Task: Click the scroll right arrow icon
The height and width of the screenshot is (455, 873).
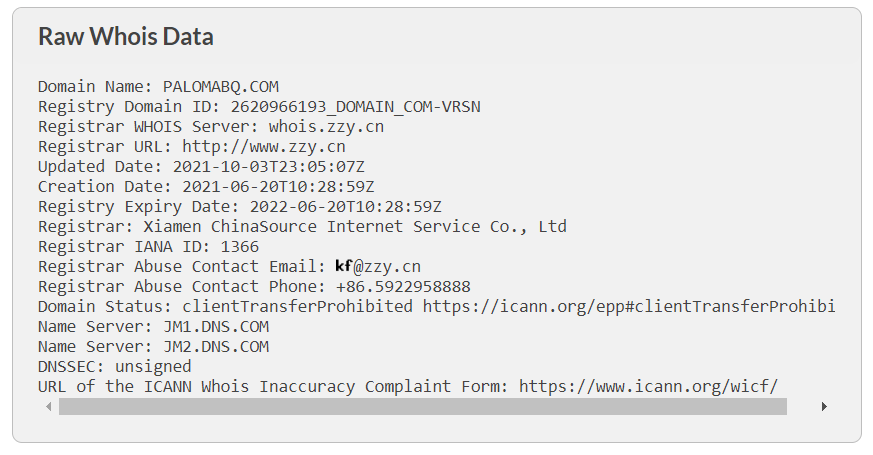Action: (x=824, y=407)
